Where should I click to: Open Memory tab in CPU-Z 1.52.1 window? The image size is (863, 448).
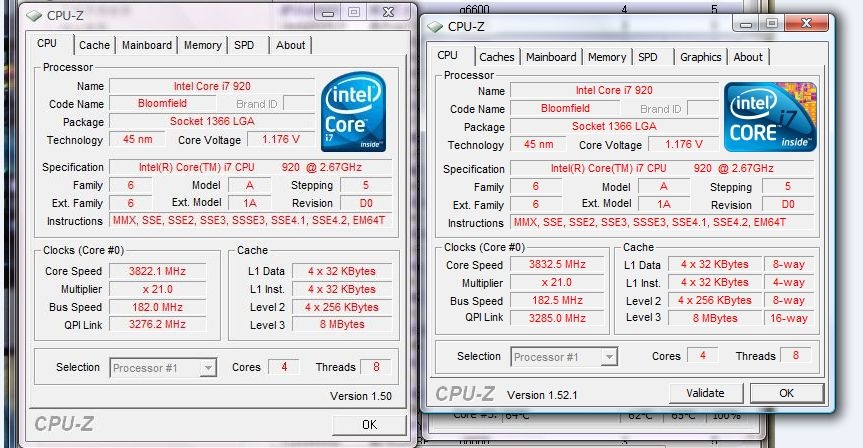607,57
